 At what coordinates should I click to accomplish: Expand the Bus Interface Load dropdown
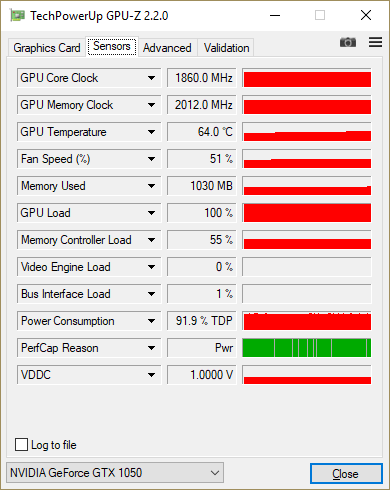(x=89, y=294)
